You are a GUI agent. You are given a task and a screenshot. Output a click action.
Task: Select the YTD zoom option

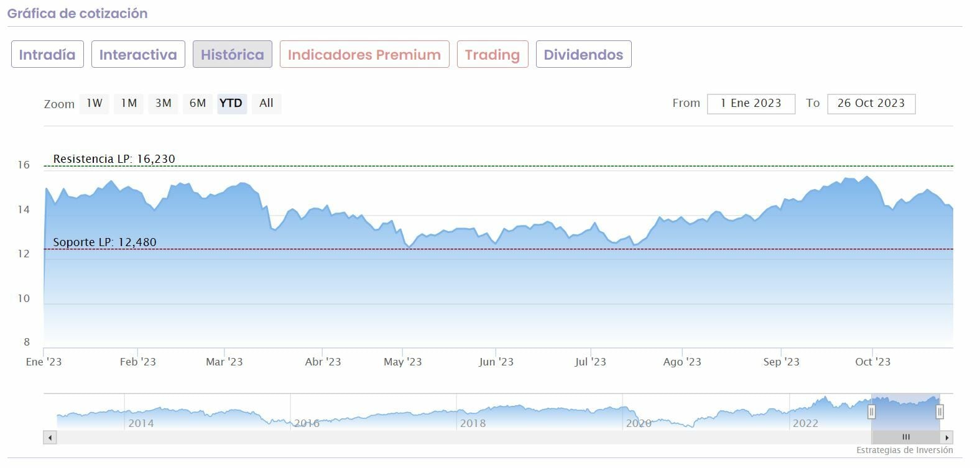coord(231,103)
